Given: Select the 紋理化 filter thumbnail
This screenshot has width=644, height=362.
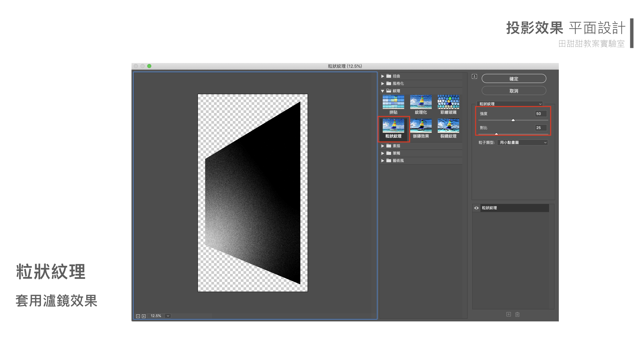Looking at the screenshot, I should [x=421, y=102].
